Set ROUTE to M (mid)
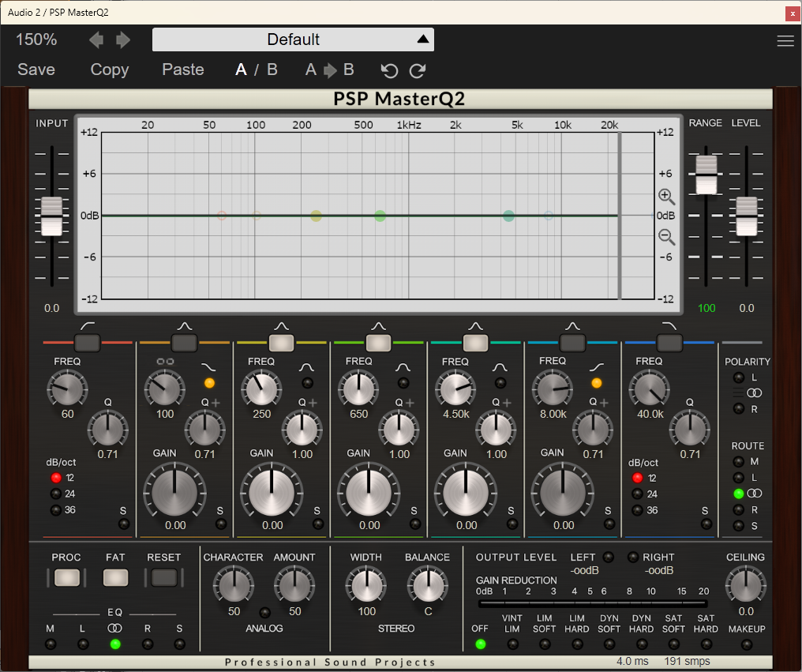Image resolution: width=802 pixels, height=672 pixels. point(739,462)
